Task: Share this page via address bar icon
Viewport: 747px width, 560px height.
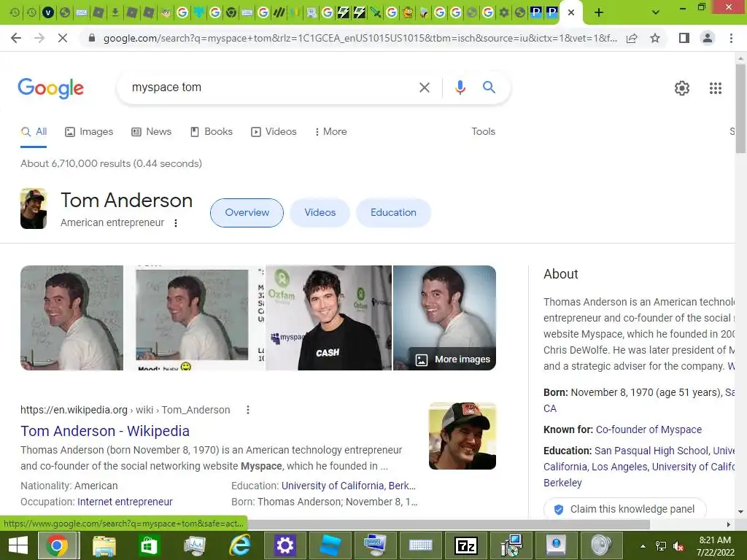Action: pyautogui.click(x=632, y=38)
